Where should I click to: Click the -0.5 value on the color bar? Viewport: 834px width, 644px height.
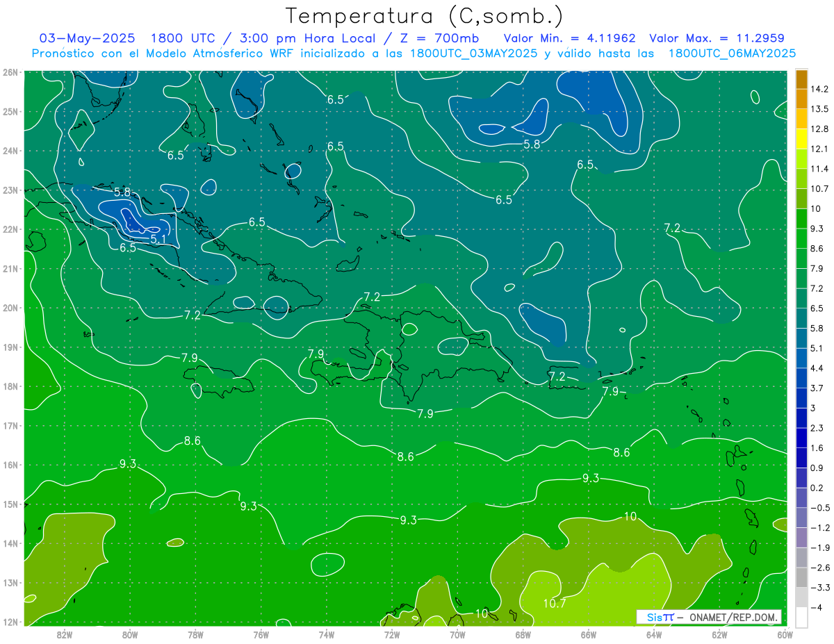tap(819, 508)
